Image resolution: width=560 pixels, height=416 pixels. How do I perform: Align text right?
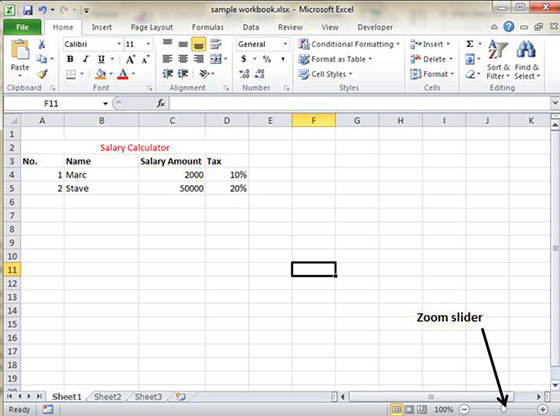coord(199,59)
